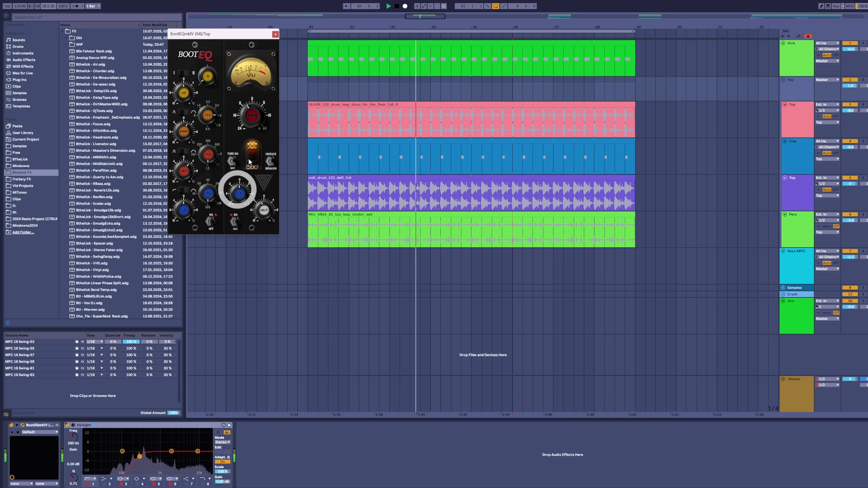Click the Global Amount groove slider
Image resolution: width=868 pixels, height=488 pixels.
tap(174, 413)
